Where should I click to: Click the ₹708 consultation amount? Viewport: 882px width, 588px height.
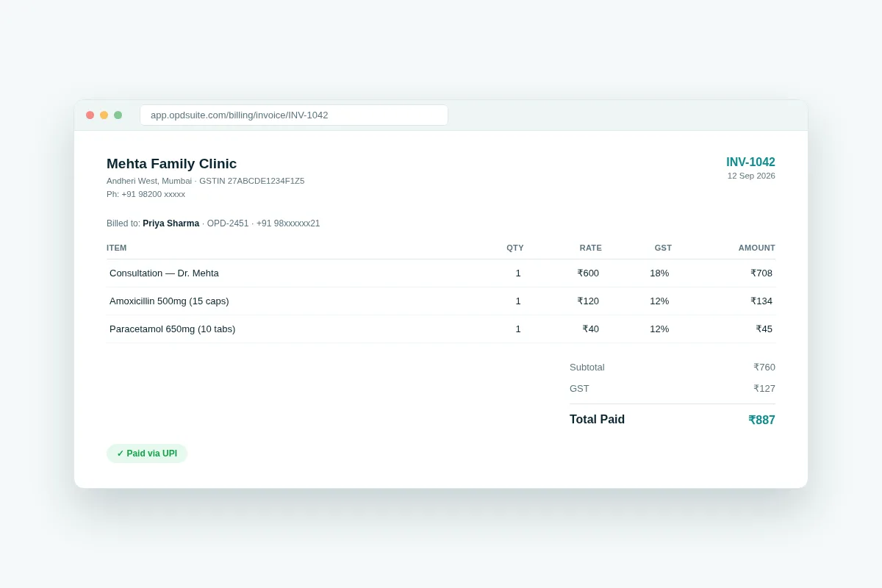pos(761,273)
